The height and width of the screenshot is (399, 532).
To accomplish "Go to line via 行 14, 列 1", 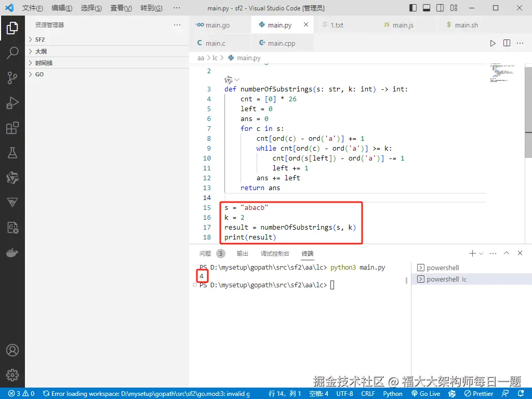I will click(x=285, y=394).
